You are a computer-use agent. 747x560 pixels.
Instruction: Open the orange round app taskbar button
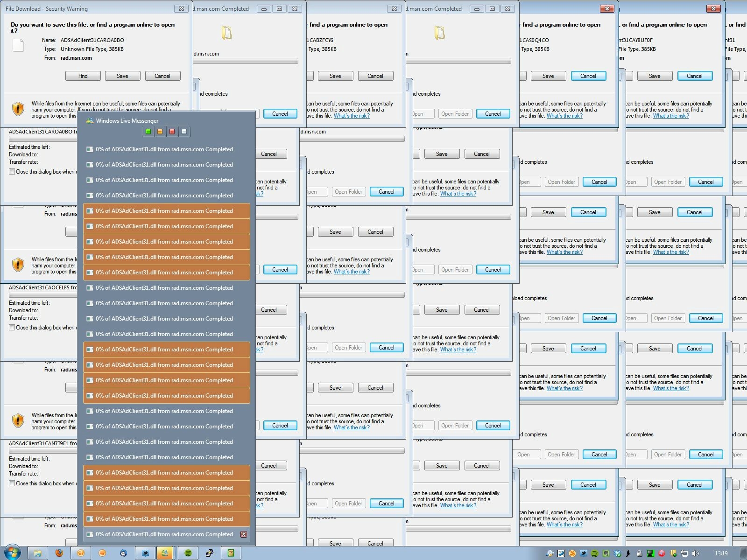tap(81, 553)
